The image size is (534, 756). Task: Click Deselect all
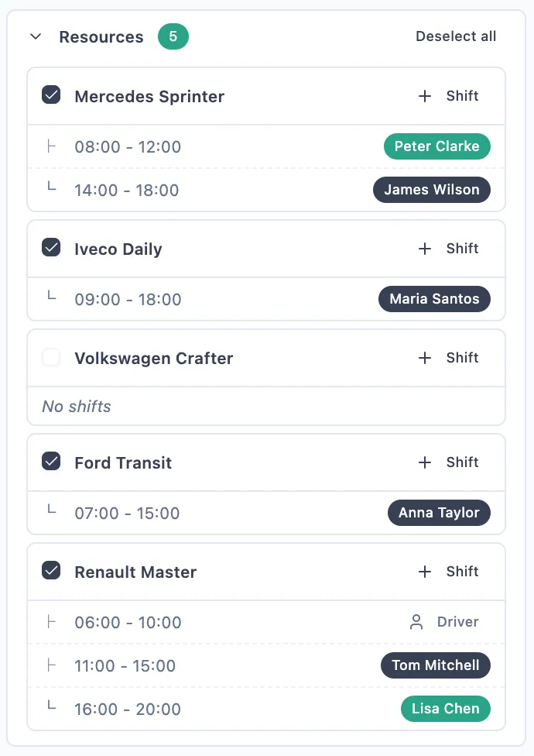click(456, 36)
